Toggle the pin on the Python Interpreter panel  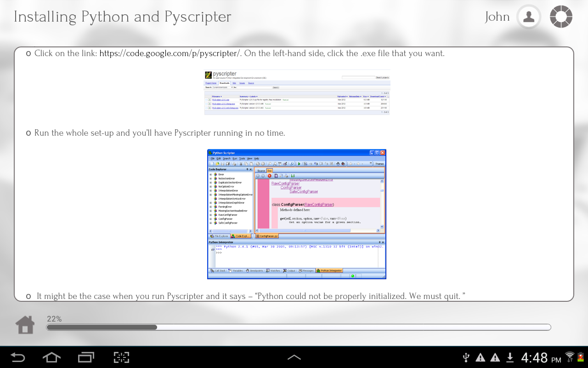click(x=379, y=242)
